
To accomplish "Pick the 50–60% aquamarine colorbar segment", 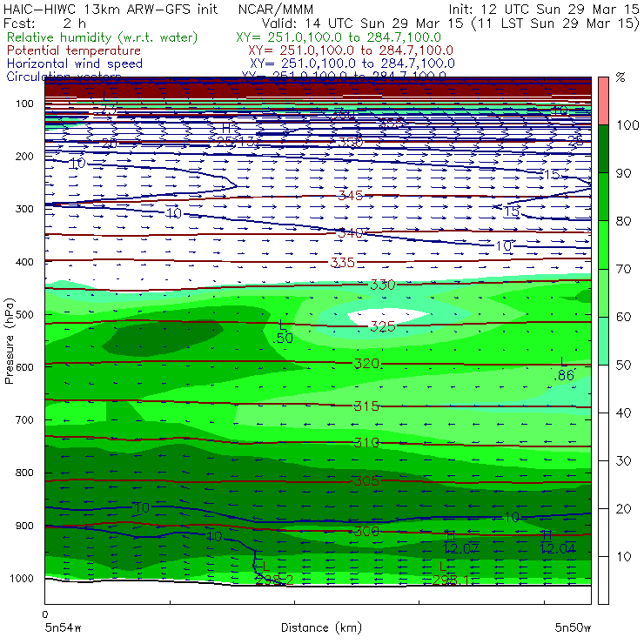I will [x=603, y=341].
